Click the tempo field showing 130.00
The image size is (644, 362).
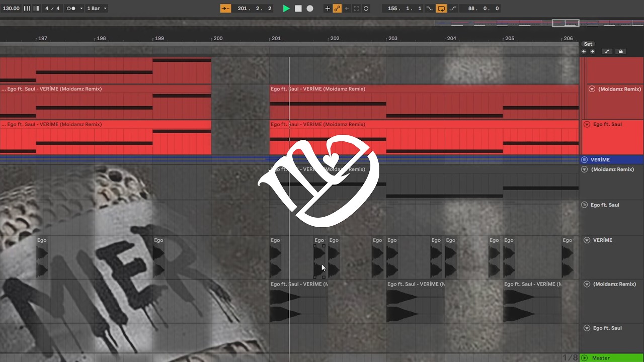11,9
